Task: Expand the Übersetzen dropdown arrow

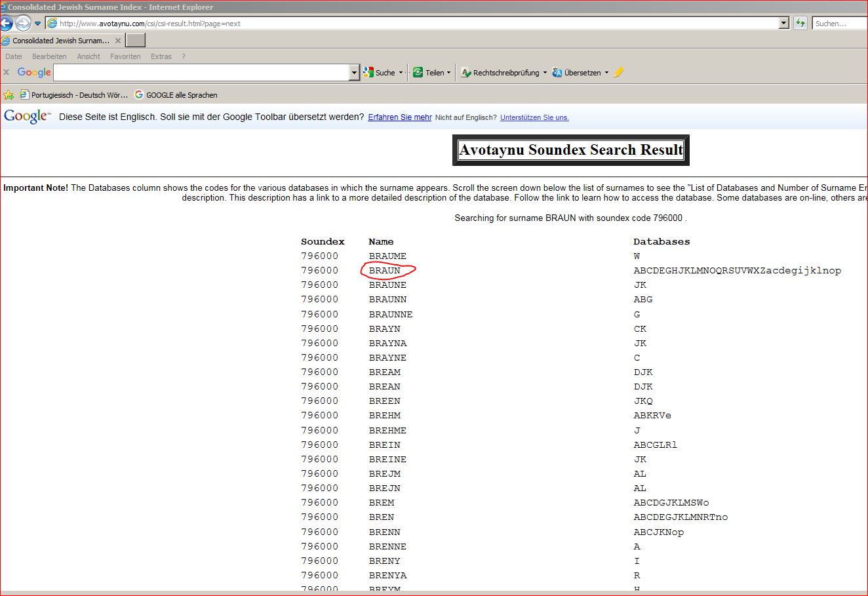Action: [606, 72]
